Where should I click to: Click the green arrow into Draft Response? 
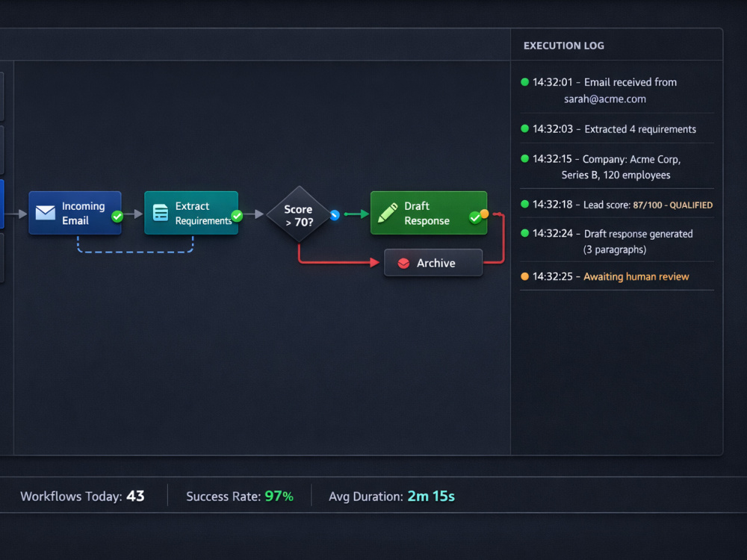pyautogui.click(x=356, y=214)
